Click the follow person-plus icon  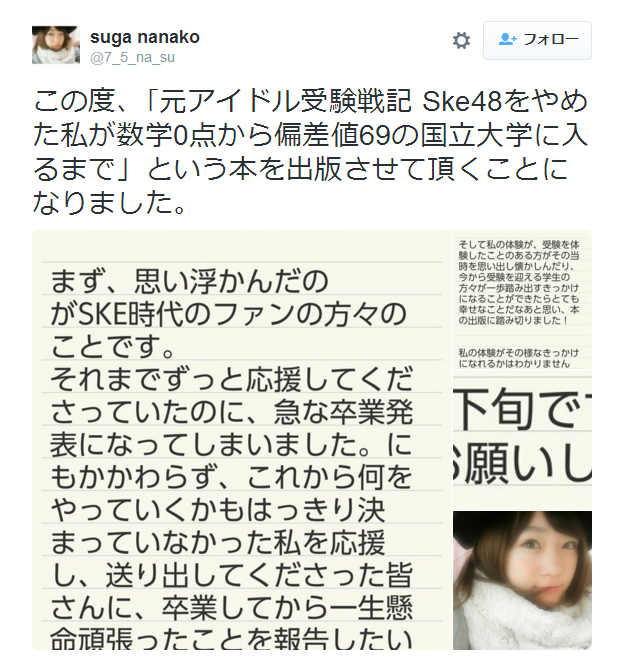[x=508, y=39]
